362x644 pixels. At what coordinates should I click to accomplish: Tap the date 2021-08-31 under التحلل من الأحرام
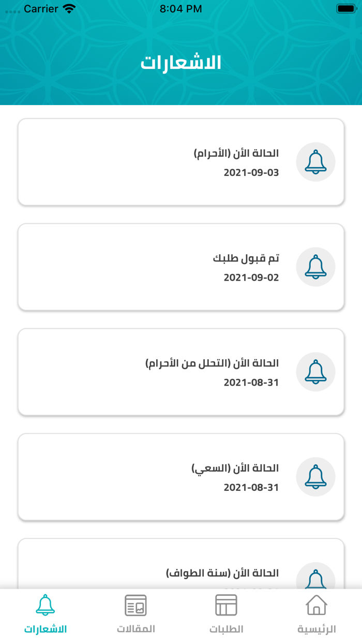251,382
